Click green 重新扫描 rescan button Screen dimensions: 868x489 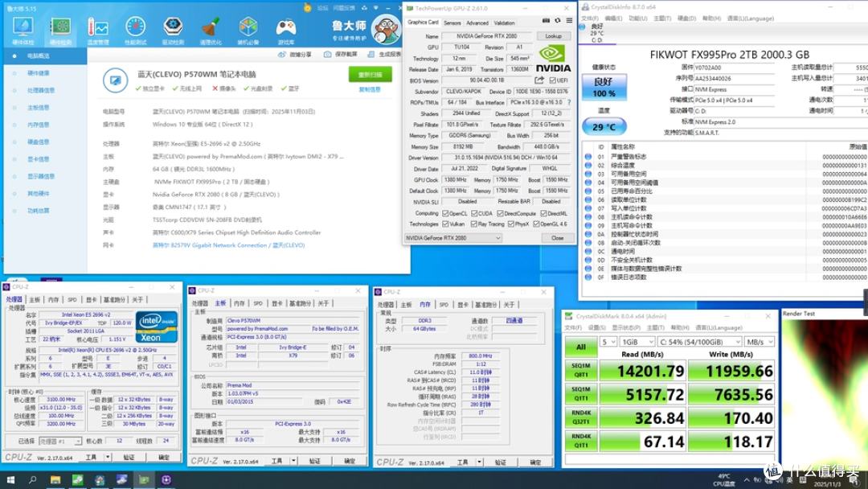tap(370, 74)
